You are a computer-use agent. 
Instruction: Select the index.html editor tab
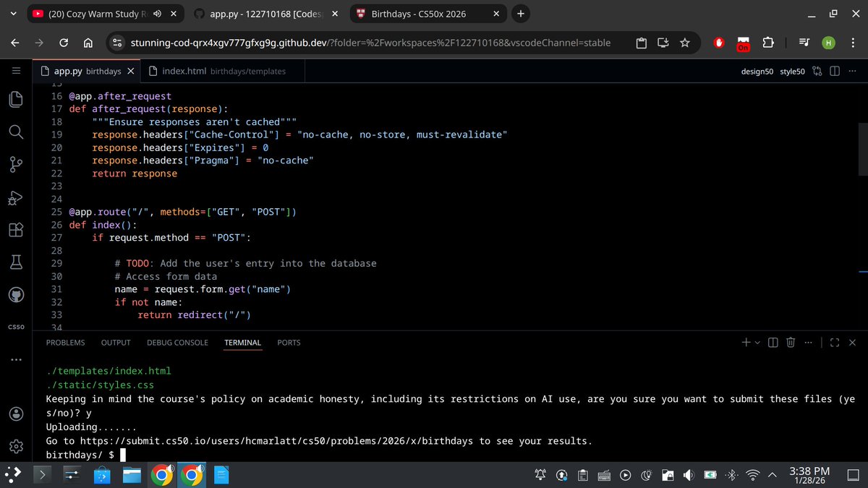(223, 71)
